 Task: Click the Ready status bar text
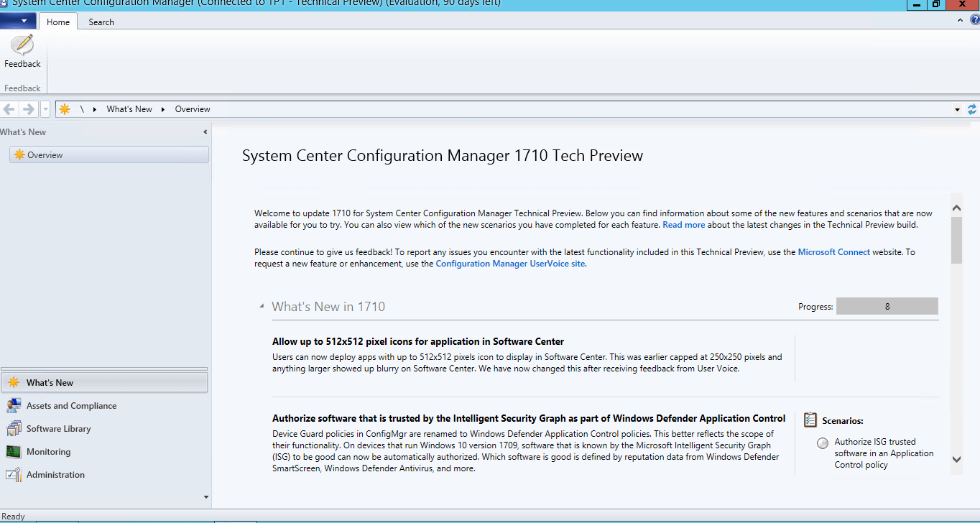pyautogui.click(x=13, y=517)
